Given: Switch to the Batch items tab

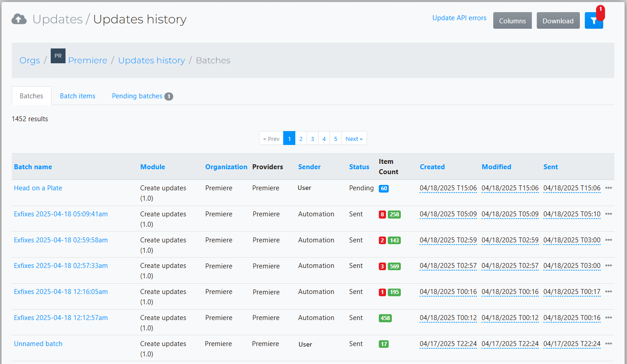Looking at the screenshot, I should coord(78,96).
